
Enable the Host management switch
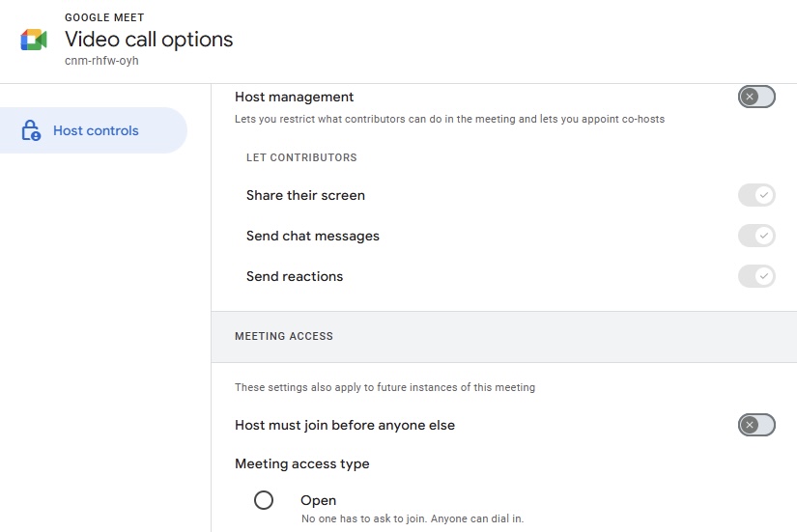(756, 97)
